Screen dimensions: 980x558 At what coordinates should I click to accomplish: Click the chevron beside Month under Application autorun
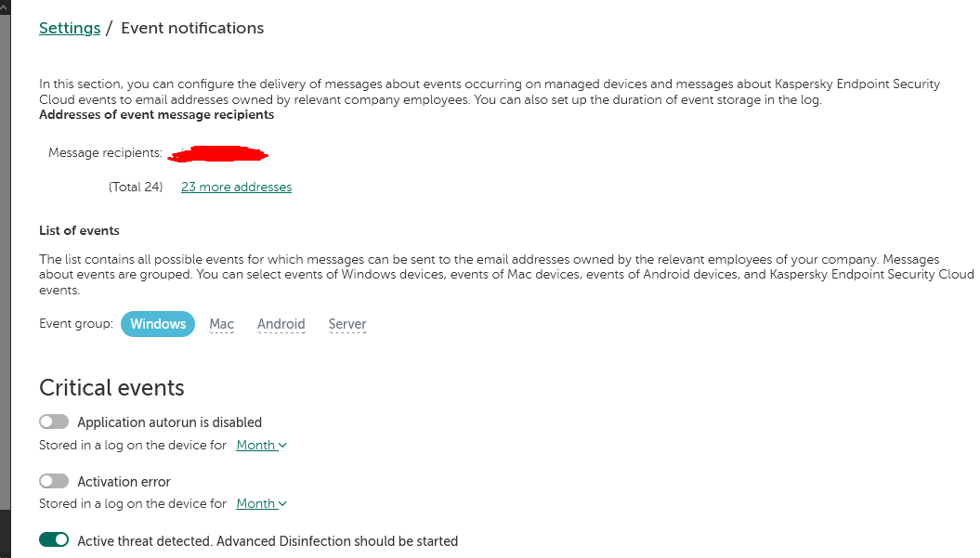coord(282,446)
